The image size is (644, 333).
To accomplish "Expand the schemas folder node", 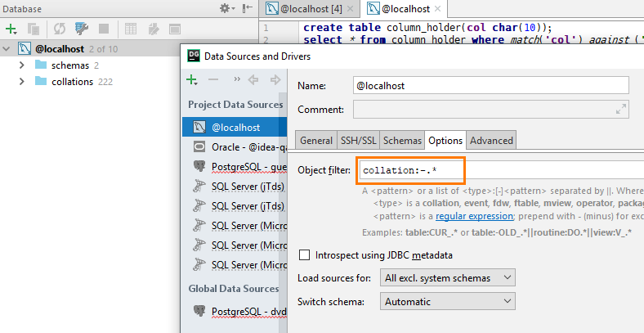I will [x=22, y=65].
